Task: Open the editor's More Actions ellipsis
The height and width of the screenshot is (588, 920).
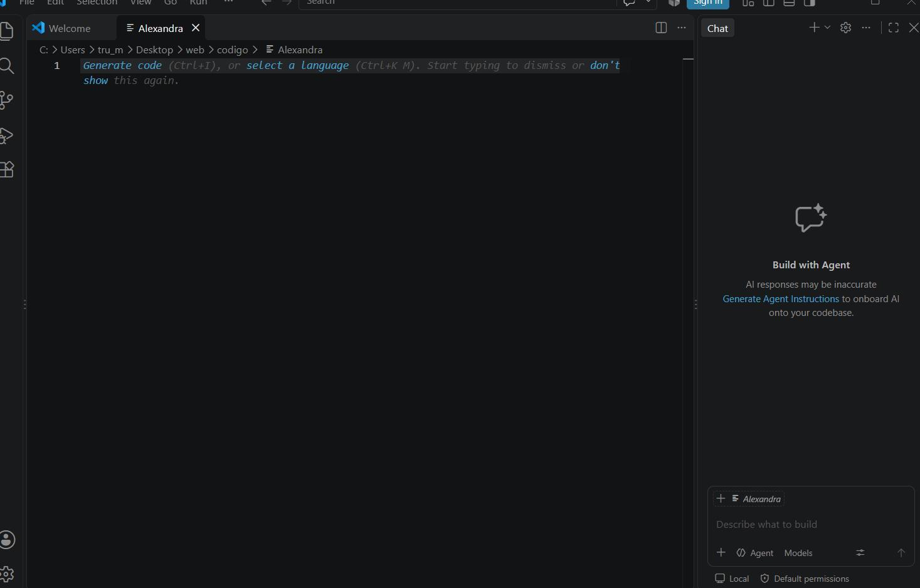Action: (x=682, y=28)
